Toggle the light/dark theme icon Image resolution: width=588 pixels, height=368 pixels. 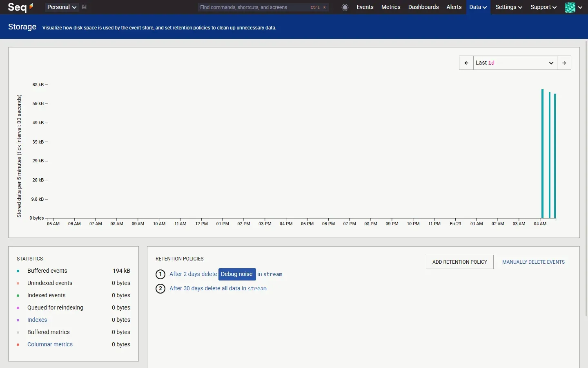click(345, 7)
